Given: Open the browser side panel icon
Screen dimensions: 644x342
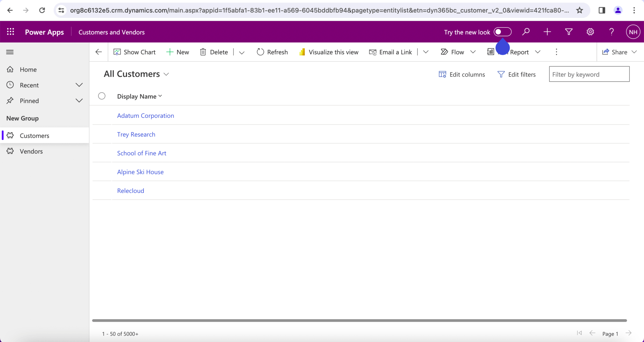Looking at the screenshot, I should pyautogui.click(x=602, y=10).
